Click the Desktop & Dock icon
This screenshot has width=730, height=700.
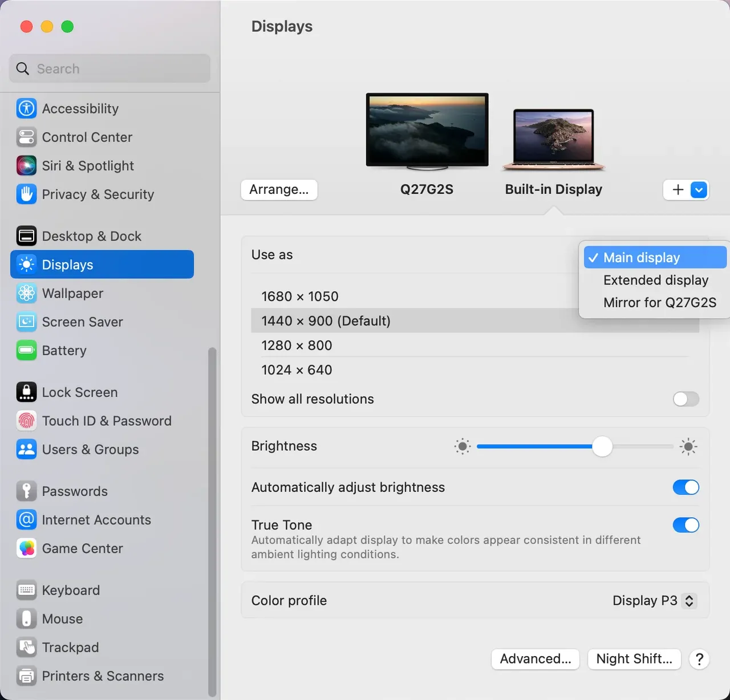tap(26, 236)
